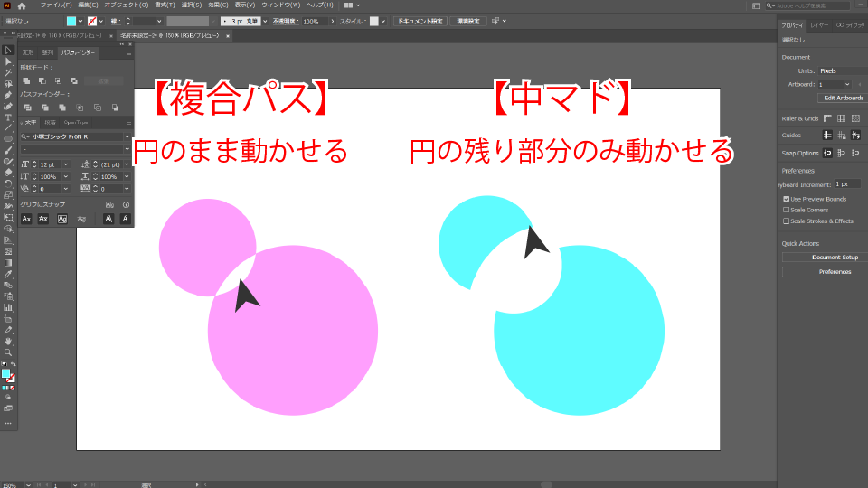Switch to the OpenType tab
This screenshot has width=868, height=488.
click(76, 123)
